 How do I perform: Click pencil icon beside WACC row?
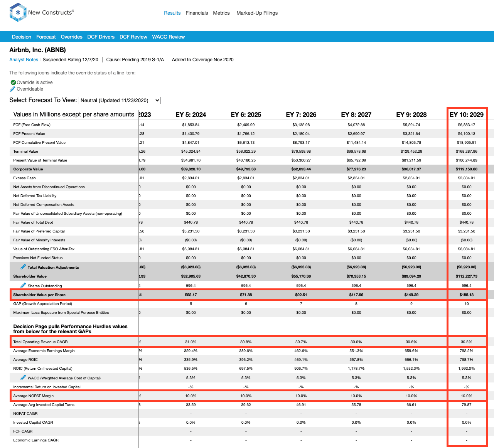click(x=23, y=377)
